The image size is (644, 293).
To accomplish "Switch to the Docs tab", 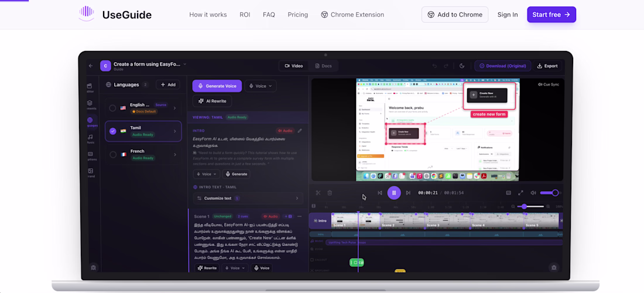I will coord(323,66).
